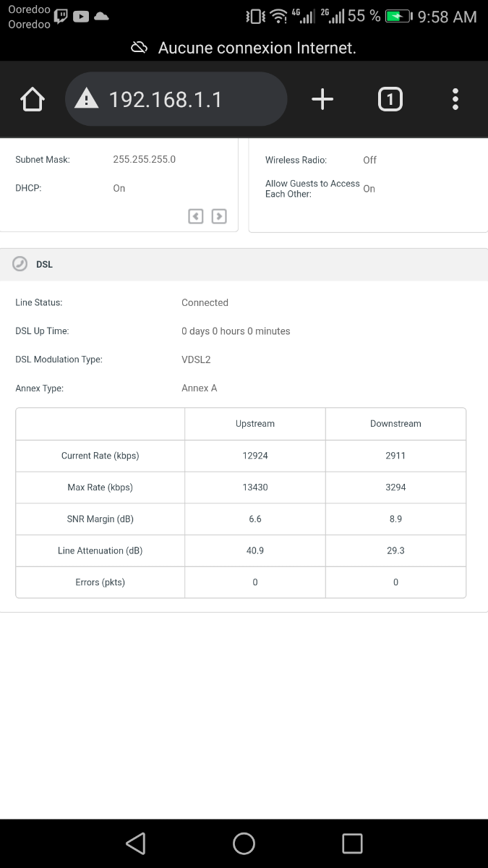Select the Upstream column header
Screen dimensions: 488x868
click(x=254, y=424)
